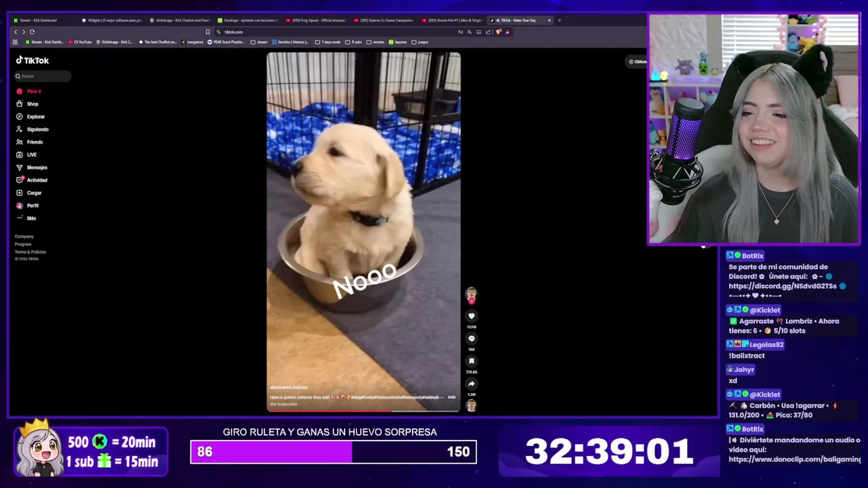Click the streamer webcam overlay
This screenshot has width=868, height=488.
pos(753,129)
